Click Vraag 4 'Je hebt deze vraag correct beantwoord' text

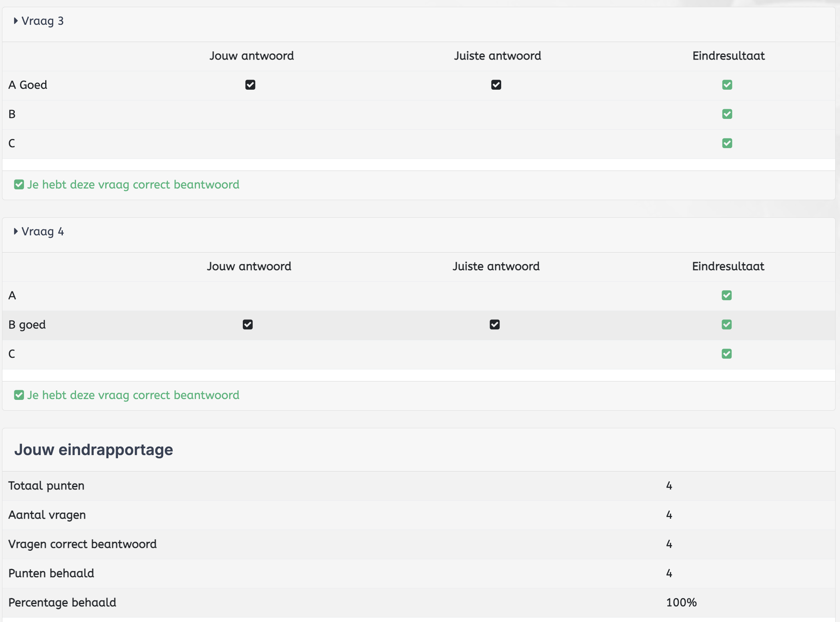click(x=133, y=395)
